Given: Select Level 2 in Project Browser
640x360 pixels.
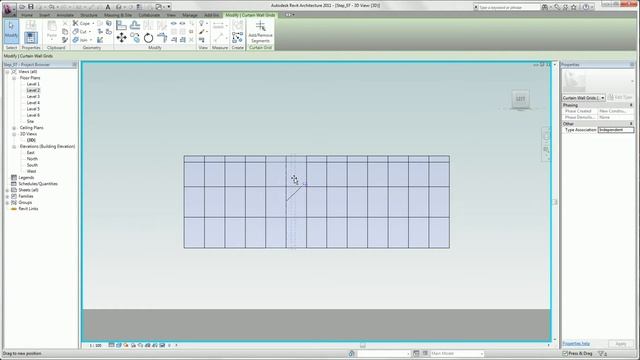Looking at the screenshot, I should coord(33,90).
